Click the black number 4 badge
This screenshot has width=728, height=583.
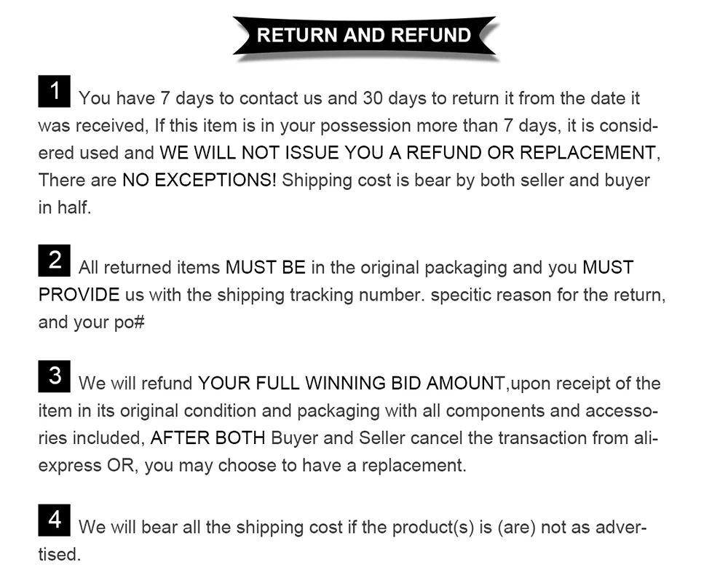coord(55,520)
